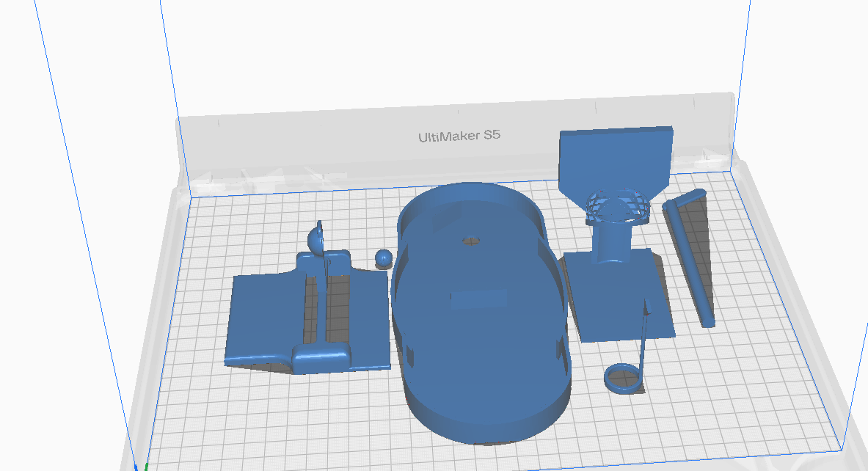Viewport: 868px width, 471px height.
Task: Click the rear block beneath the hemisphere
Action: point(324,263)
